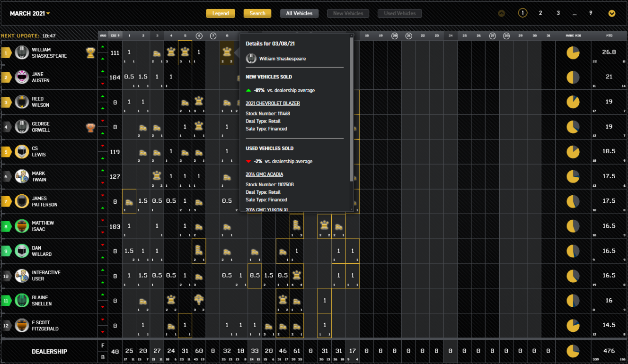This screenshot has height=364, width=628.
Task: Click day 6 circled column header
Action: click(199, 35)
